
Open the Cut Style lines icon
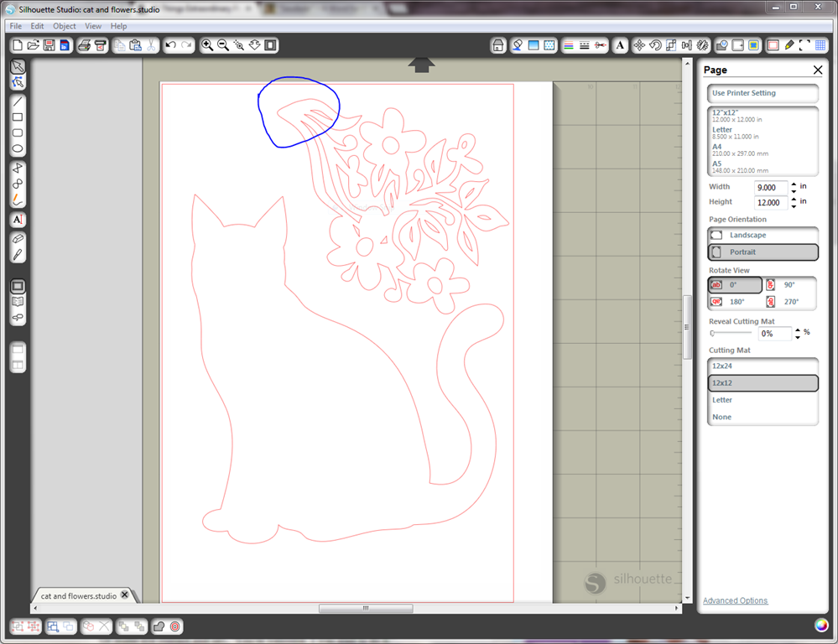(601, 45)
